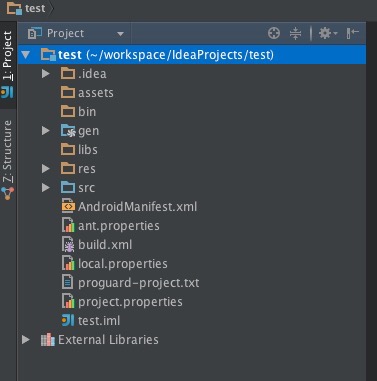Click the test breadcrumb folder icon
The image size is (377, 381).
point(14,8)
